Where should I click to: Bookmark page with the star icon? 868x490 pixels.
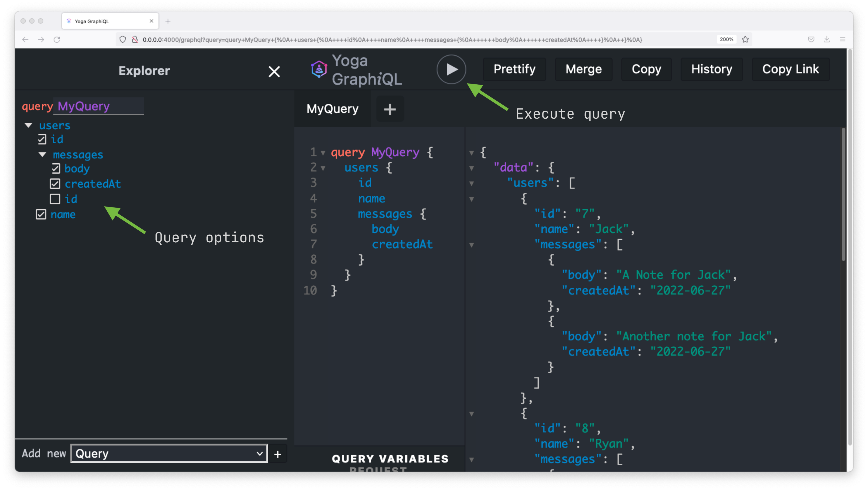(x=745, y=39)
